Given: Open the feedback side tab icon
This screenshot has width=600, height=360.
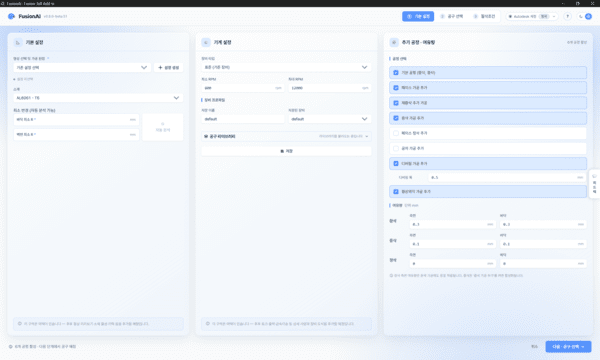Looking at the screenshot, I should [x=594, y=176].
